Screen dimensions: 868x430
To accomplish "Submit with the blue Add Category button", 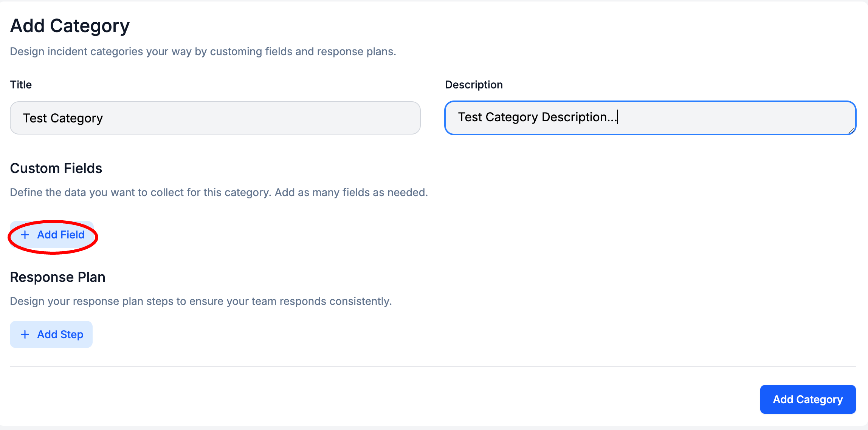I will [x=808, y=399].
